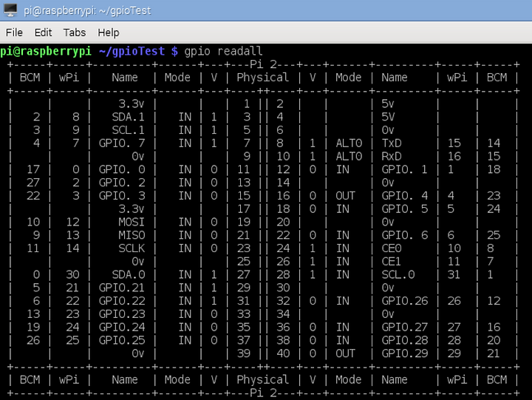Click physical pin number 40
The image size is (532, 400).
pos(283,353)
